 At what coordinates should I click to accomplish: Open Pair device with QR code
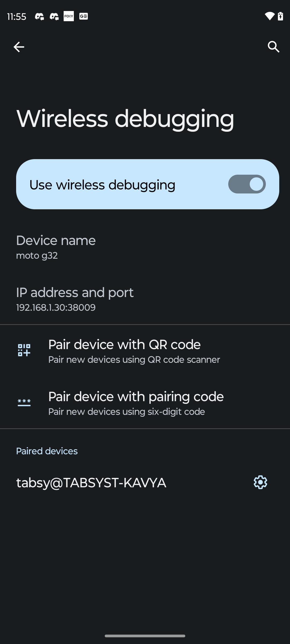(134, 351)
